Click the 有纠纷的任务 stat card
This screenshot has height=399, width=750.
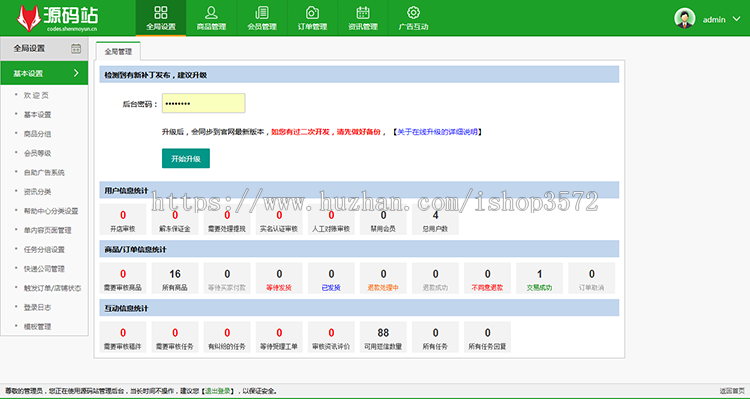[x=227, y=337]
